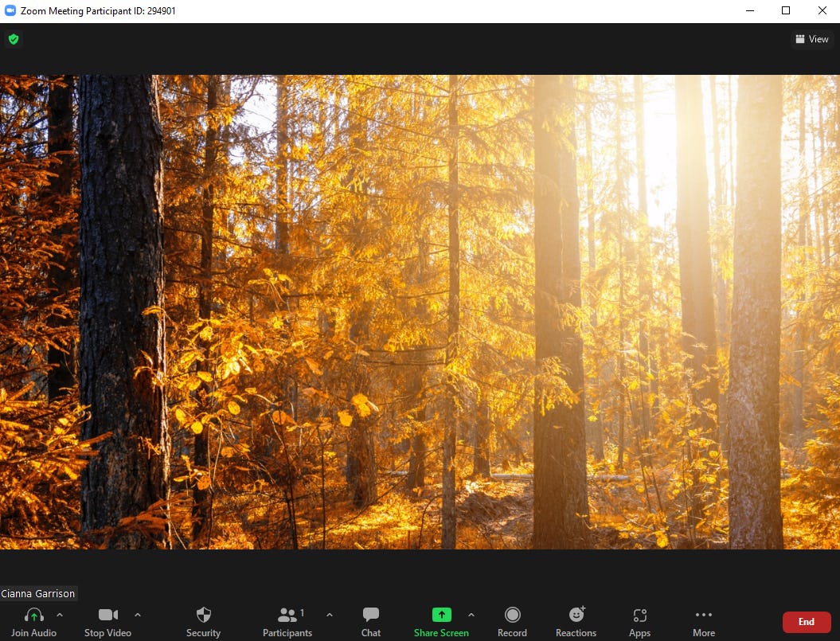Screen dimensions: 840x641
Task: Open the Stop Video settings chevron
Action: pos(137,615)
